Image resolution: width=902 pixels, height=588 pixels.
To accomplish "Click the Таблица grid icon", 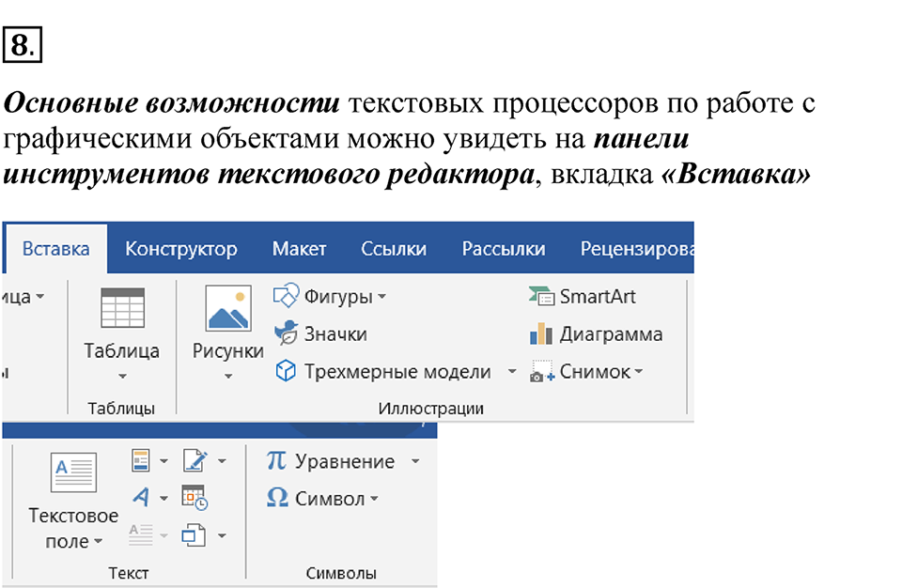I will tap(122, 308).
